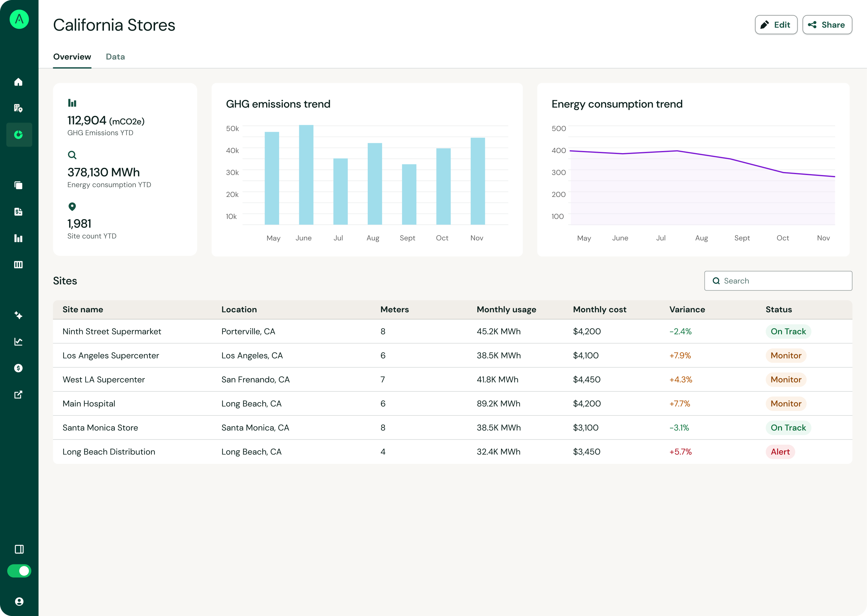This screenshot has width=867, height=616.
Task: Click On Track badge for Ninth Street Supermarket
Action: click(x=788, y=331)
